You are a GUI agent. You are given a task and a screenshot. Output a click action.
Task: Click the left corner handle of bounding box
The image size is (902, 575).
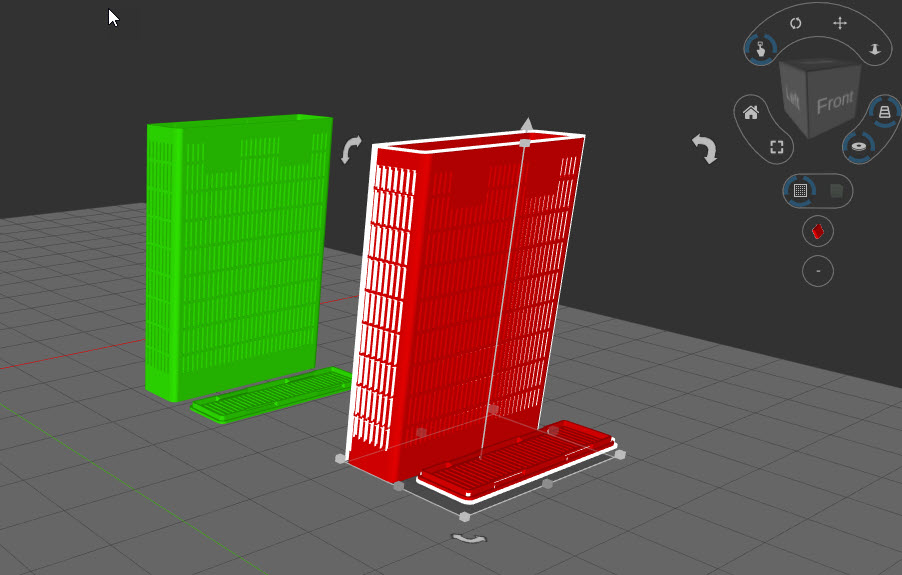pos(340,458)
